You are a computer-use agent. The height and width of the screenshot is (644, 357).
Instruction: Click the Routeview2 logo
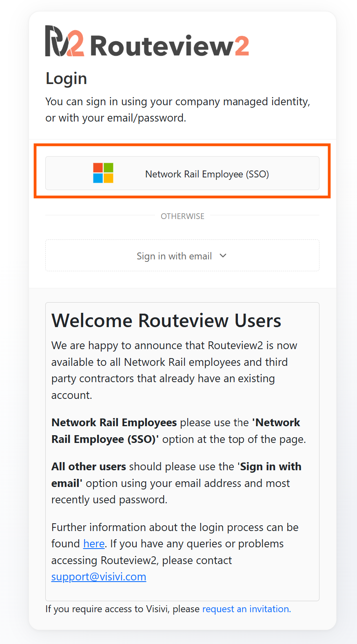[x=147, y=42]
